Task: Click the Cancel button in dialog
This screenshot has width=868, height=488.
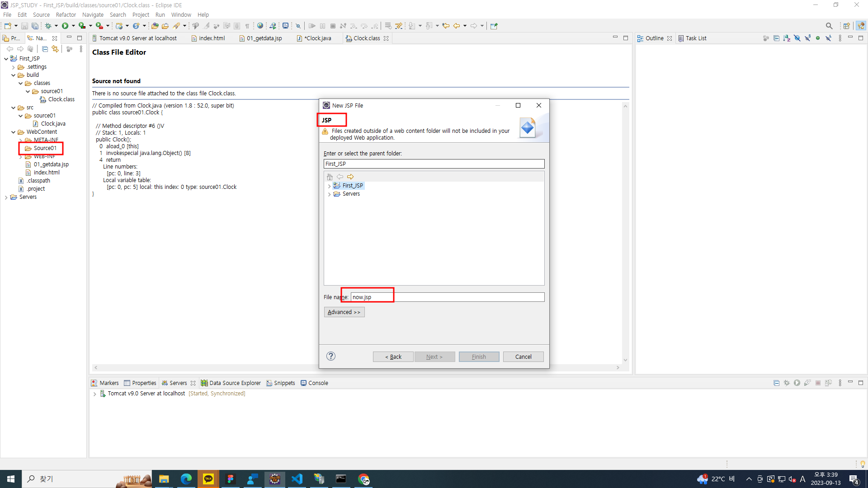Action: pyautogui.click(x=523, y=357)
